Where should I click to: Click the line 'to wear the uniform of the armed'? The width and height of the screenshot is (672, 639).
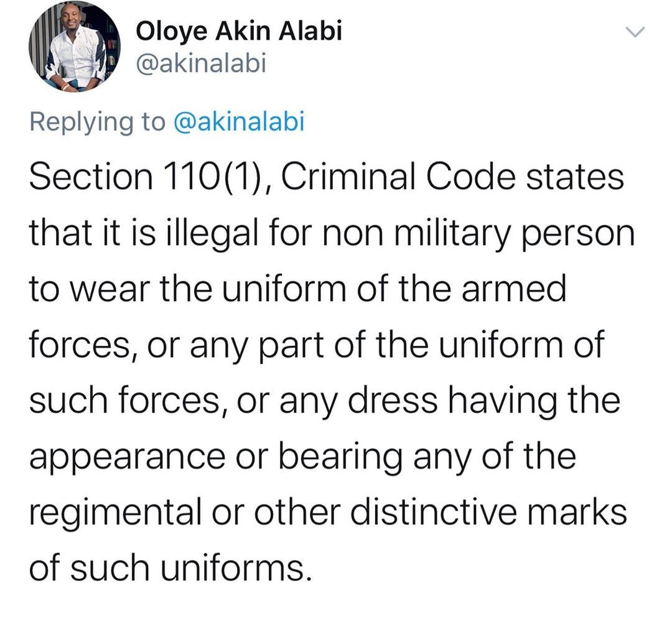[x=298, y=289]
